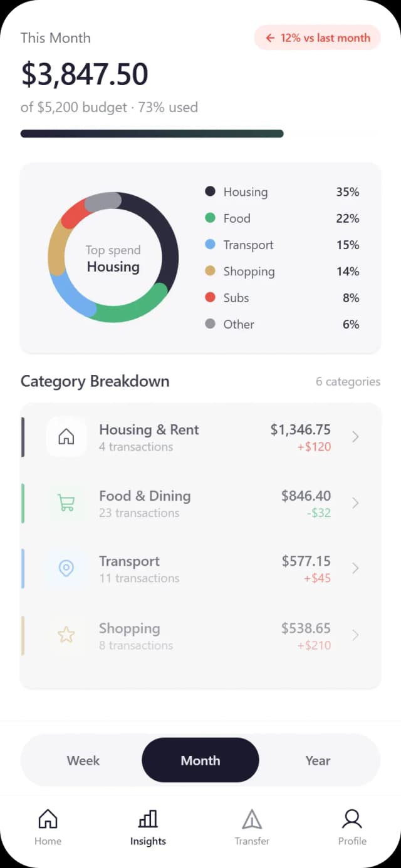The image size is (401, 868).
Task: Open the Transport category chevron
Action: coord(356,568)
